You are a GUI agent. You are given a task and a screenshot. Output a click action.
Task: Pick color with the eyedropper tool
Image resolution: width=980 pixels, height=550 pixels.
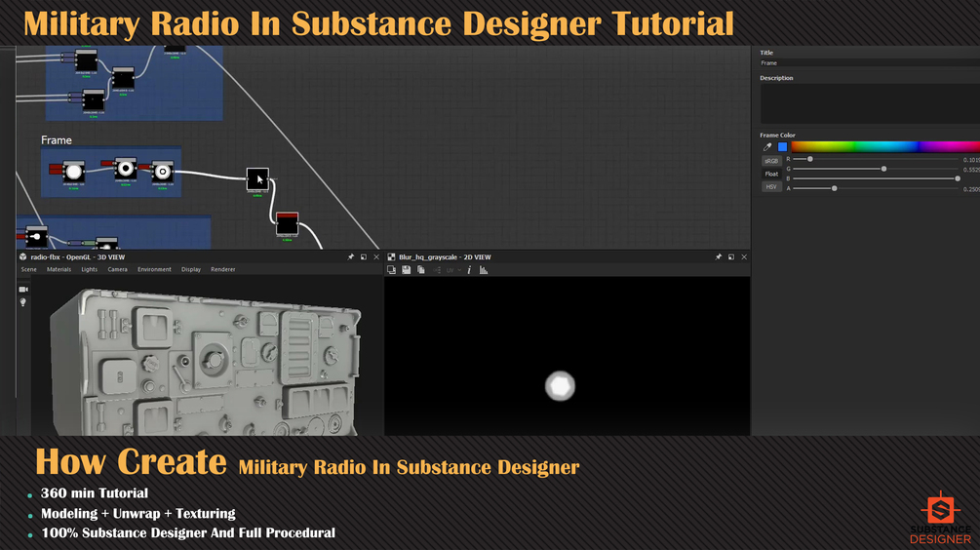tap(767, 147)
